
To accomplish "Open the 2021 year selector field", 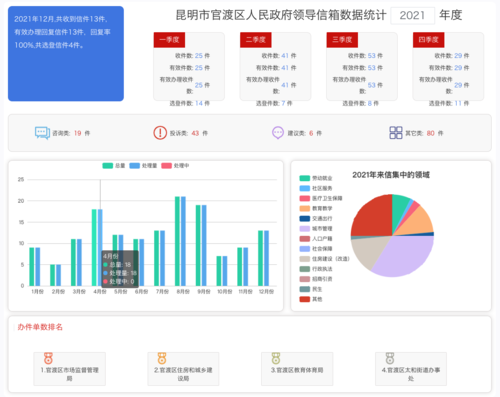I will [412, 15].
